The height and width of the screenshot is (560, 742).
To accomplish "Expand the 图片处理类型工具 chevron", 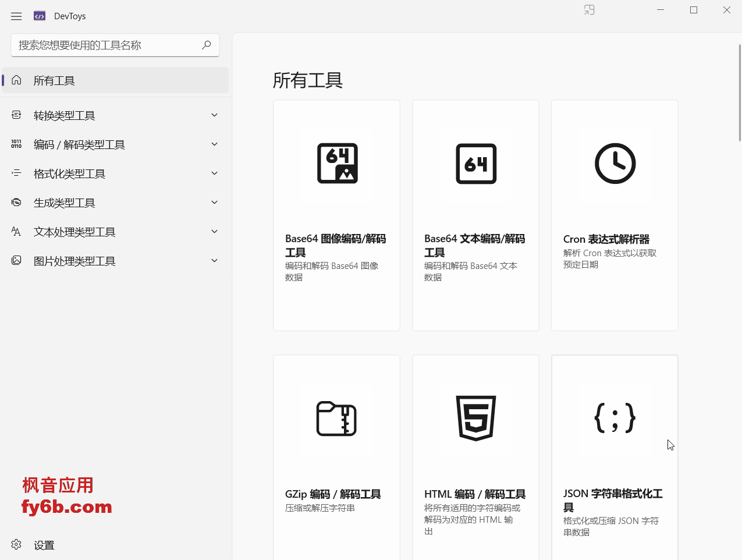I will click(214, 260).
